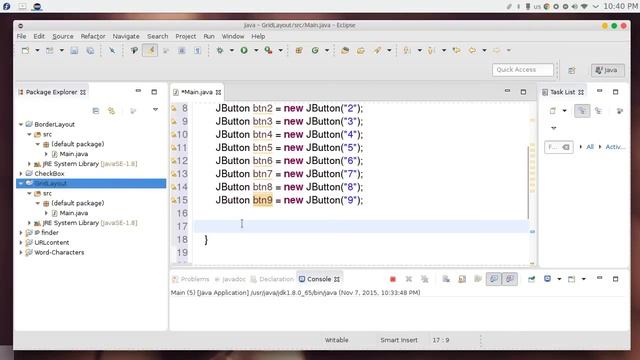The height and width of the screenshot is (360, 640).
Task: Click Remove Launch X icon in console
Action: tap(409, 279)
